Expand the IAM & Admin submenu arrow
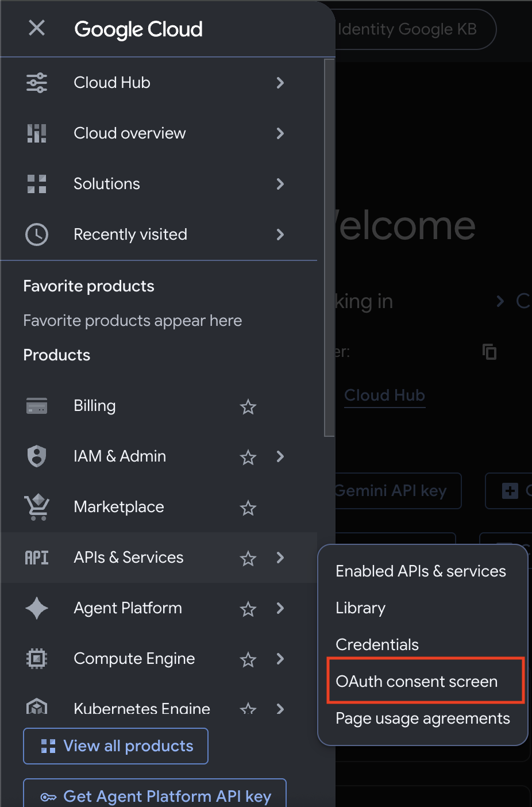 pyautogui.click(x=280, y=456)
